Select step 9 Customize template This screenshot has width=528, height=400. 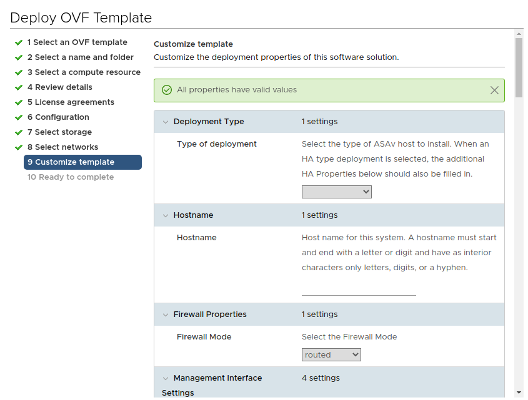[x=83, y=162]
